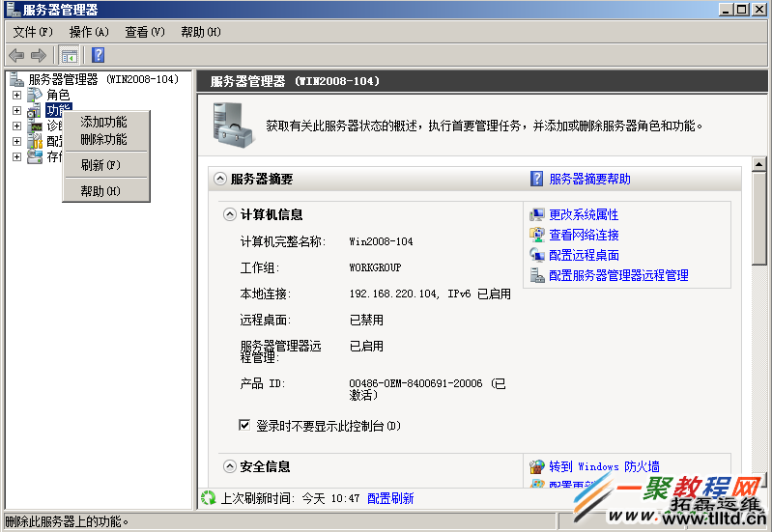The width and height of the screenshot is (772, 532).
Task: Click the Forward arrow toolbar icon
Action: coord(39,55)
